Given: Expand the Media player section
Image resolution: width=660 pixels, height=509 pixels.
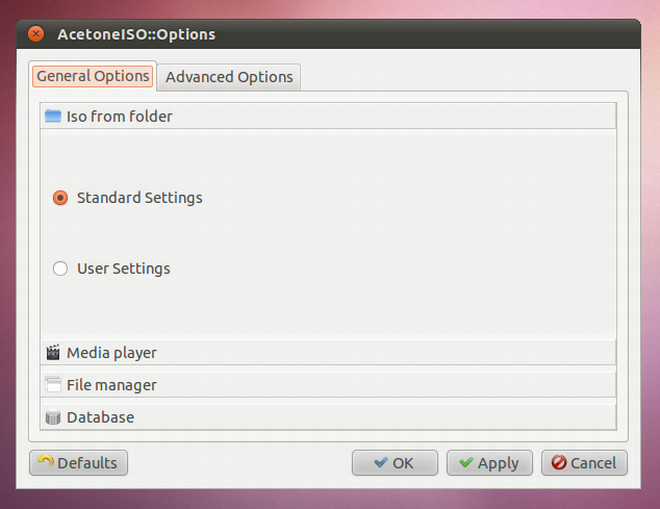Looking at the screenshot, I should click(x=328, y=353).
